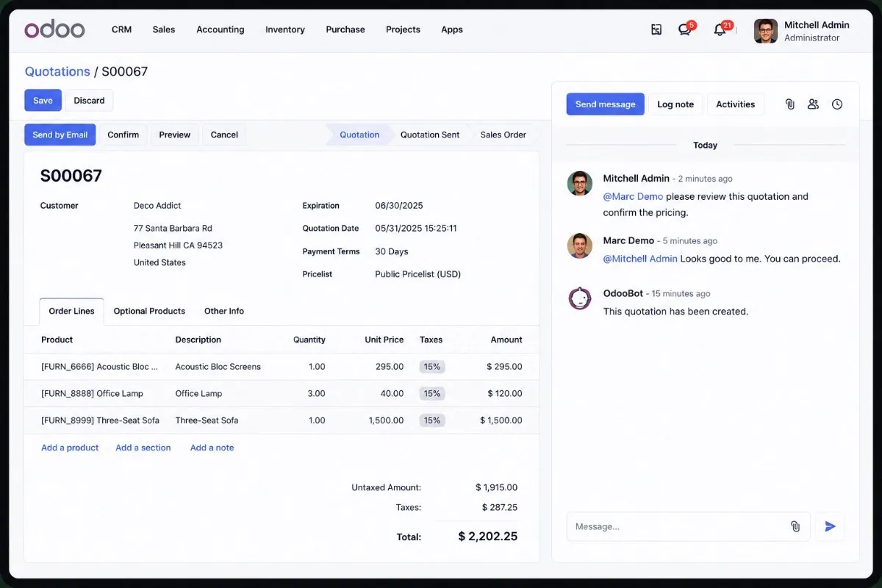Viewport: 882px width, 588px height.
Task: Click unit price 1,500.00
Action: click(386, 420)
